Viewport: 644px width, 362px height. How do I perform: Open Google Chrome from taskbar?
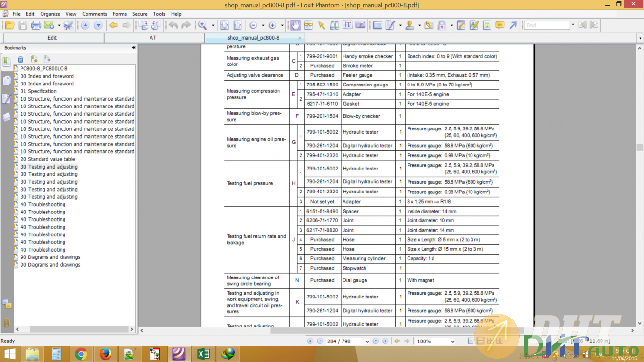point(81,354)
